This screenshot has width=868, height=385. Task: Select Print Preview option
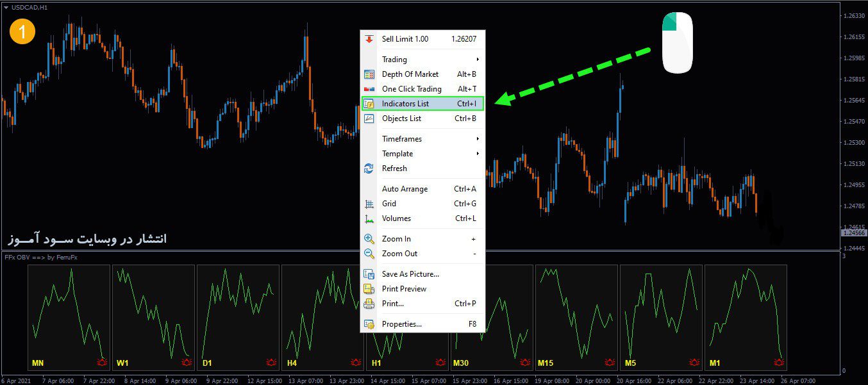404,289
